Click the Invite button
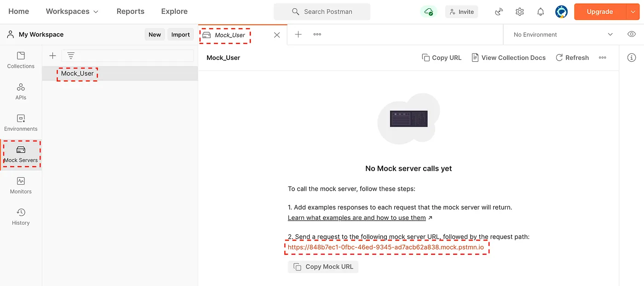The width and height of the screenshot is (644, 286). tap(462, 12)
